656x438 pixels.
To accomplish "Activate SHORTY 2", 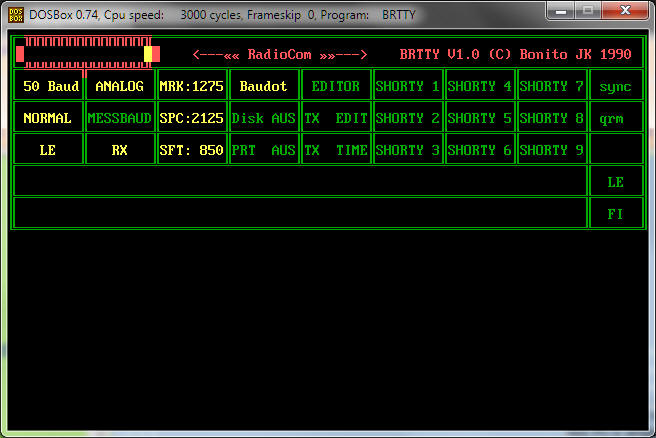I will tap(408, 118).
